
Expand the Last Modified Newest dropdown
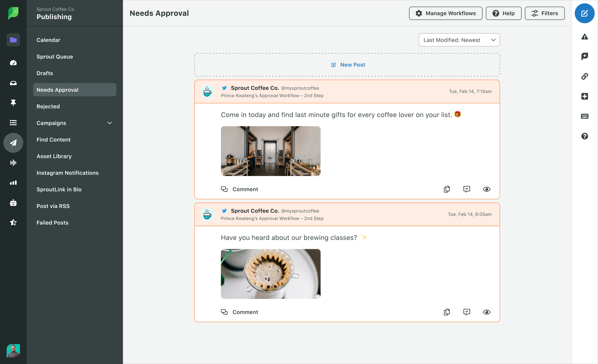pyautogui.click(x=459, y=40)
